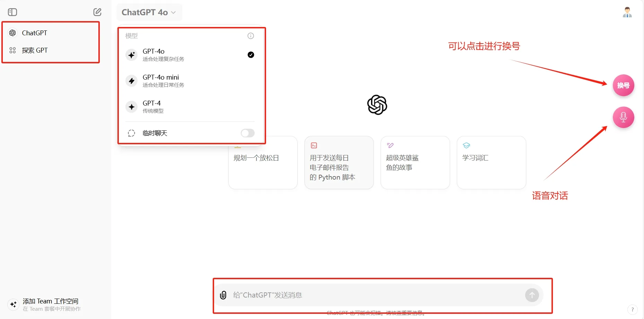This screenshot has width=644, height=319.
Task: Click the ChatGPT logo icon in sidebar
Action: [x=12, y=33]
